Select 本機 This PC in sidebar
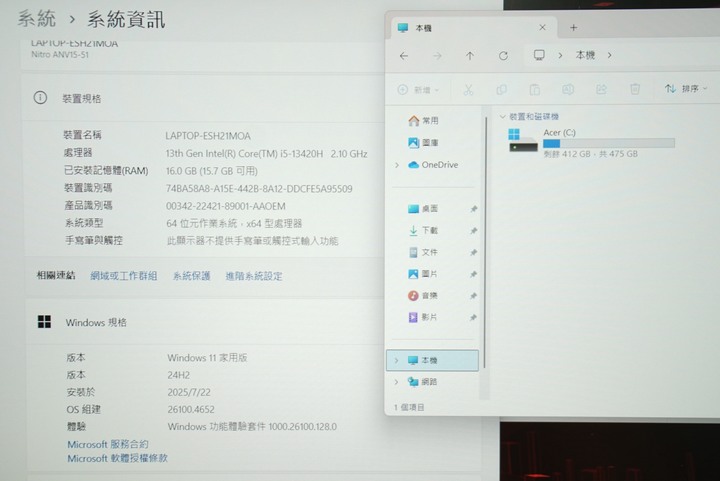Screen dimensions: 720x481 433,360
